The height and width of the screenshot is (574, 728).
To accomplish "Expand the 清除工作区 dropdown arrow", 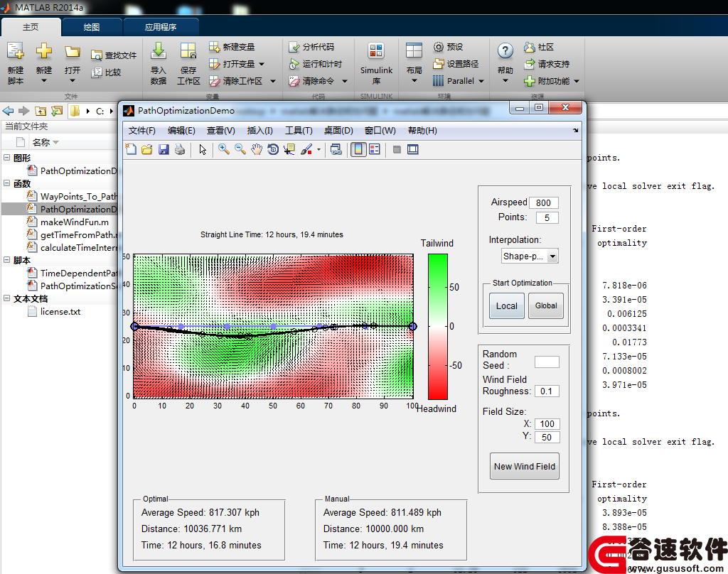I will pos(273,81).
